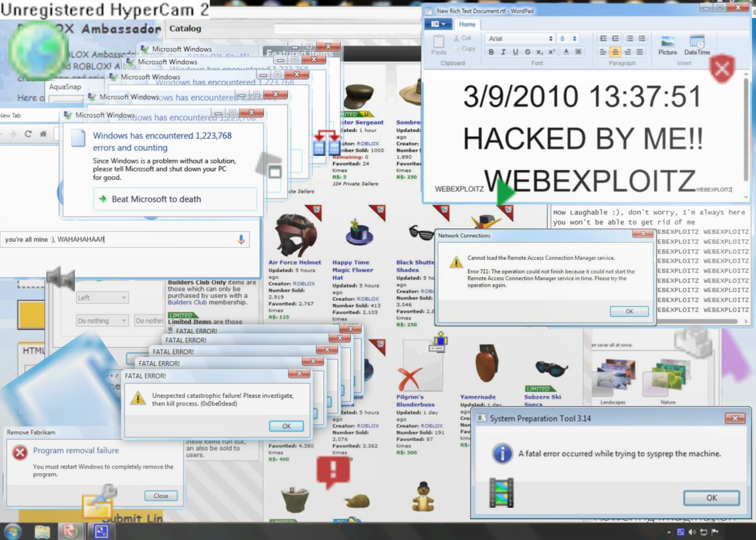Image resolution: width=756 pixels, height=540 pixels.
Task: Toggle Italic in WordPad ribbon
Action: [503, 52]
